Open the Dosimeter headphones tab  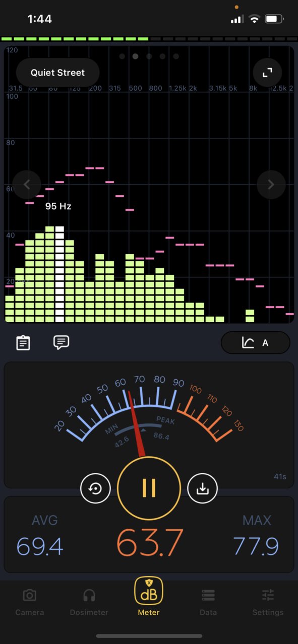click(x=89, y=603)
